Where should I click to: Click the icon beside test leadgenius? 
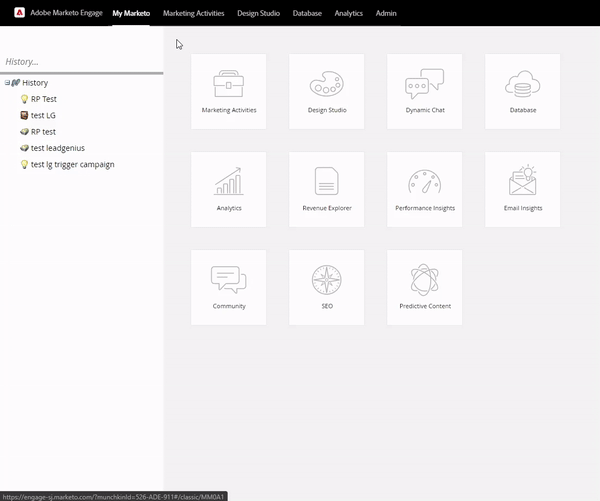pyautogui.click(x=24, y=148)
